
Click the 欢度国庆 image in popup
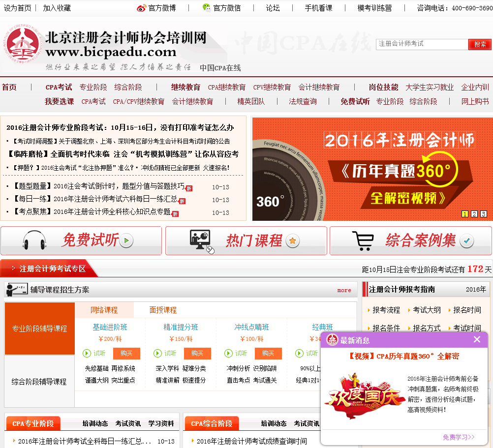(x=366, y=395)
